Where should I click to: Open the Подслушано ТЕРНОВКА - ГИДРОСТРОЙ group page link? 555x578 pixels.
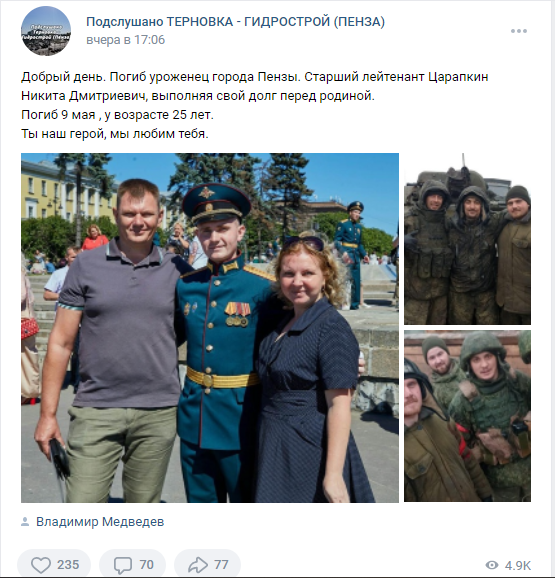[x=235, y=22]
